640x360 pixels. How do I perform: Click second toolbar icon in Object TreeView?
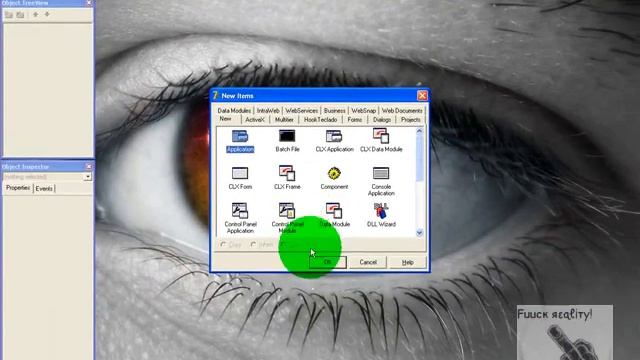[x=20, y=15]
